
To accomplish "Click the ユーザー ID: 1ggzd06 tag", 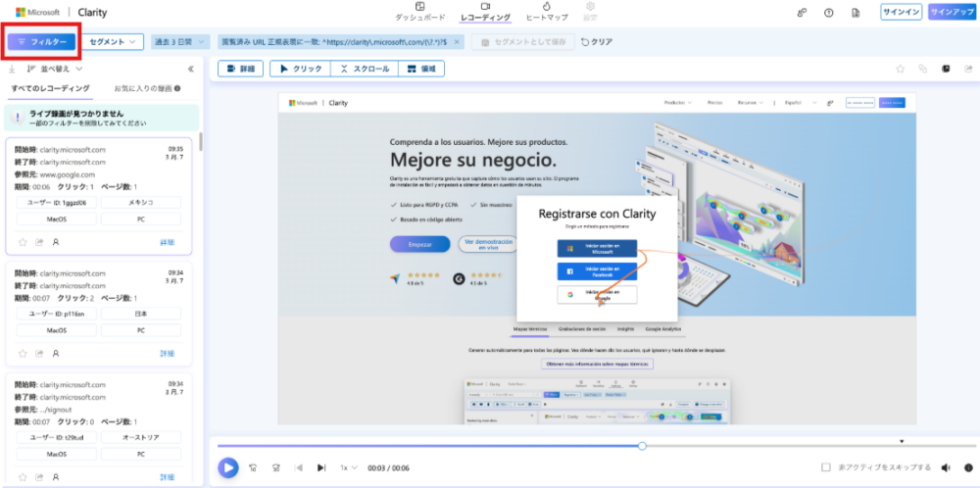I will click(56, 203).
